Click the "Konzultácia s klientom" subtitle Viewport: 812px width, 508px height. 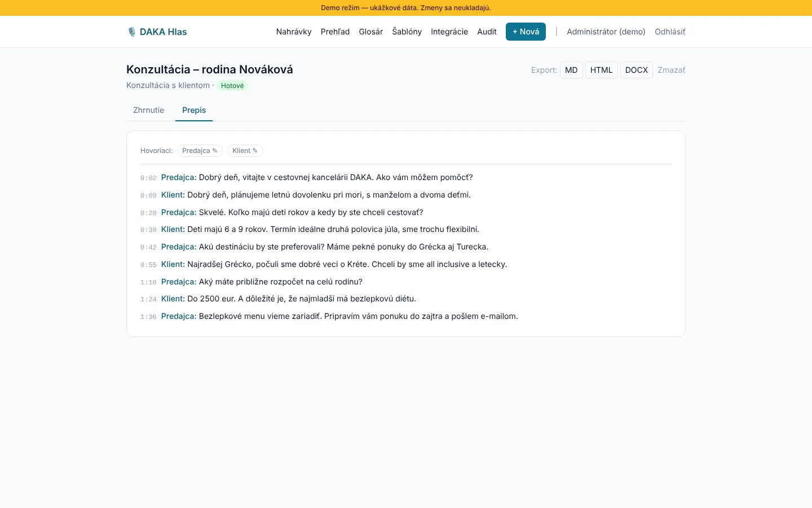168,85
